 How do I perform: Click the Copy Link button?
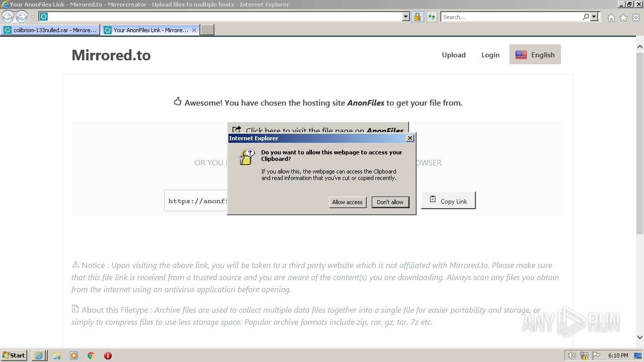[x=448, y=201]
